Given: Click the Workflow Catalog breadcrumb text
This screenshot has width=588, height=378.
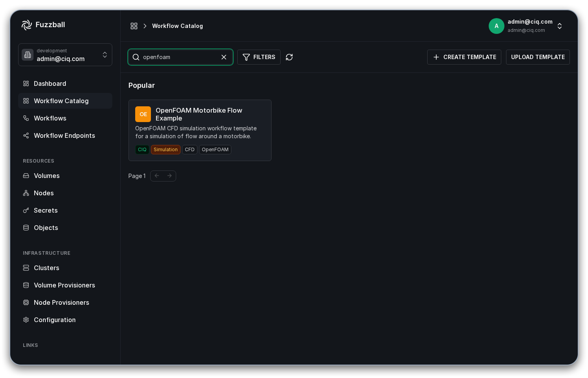Looking at the screenshot, I should pyautogui.click(x=177, y=26).
